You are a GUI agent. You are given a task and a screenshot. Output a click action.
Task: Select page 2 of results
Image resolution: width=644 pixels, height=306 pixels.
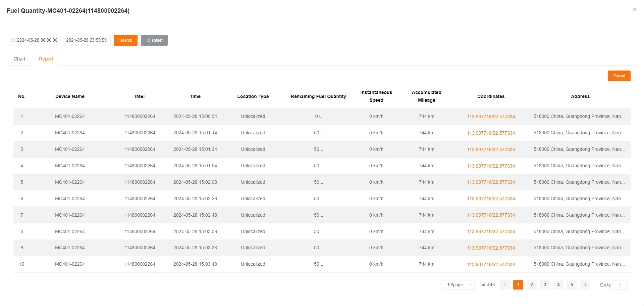pos(531,285)
